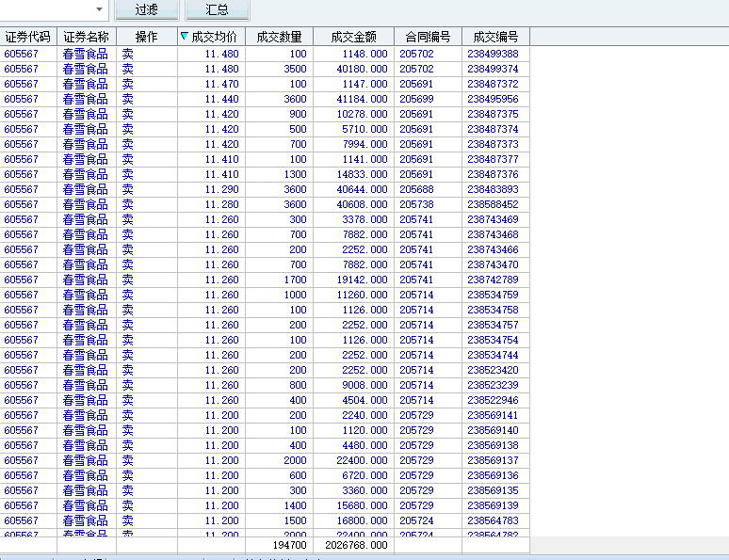Select trade number 238523420
This screenshot has height=560, width=729.
point(493,370)
